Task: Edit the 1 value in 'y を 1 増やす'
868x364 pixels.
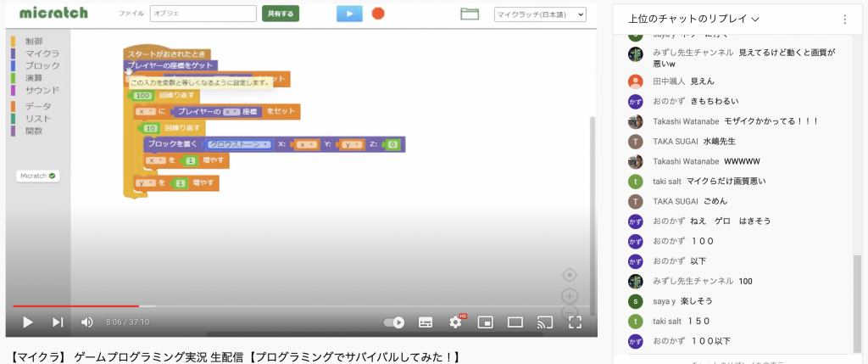Action: pos(180,182)
